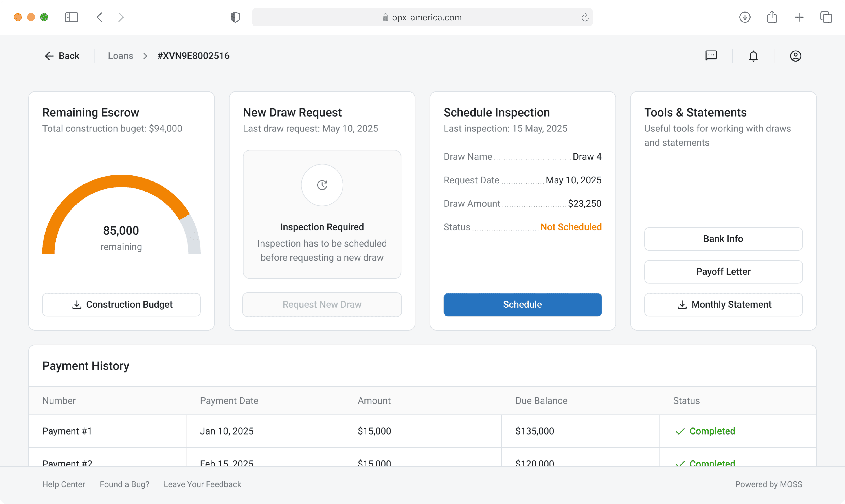This screenshot has height=504, width=845.
Task: Open browser downloads icon
Action: 744,17
